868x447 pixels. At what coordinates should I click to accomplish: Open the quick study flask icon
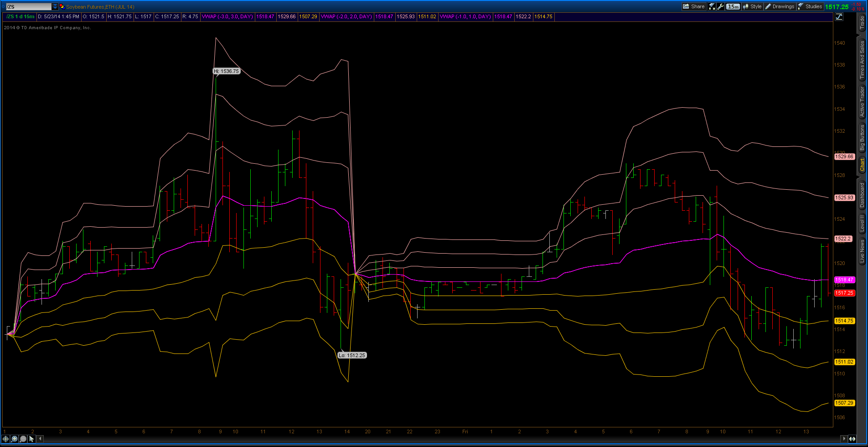click(712, 6)
